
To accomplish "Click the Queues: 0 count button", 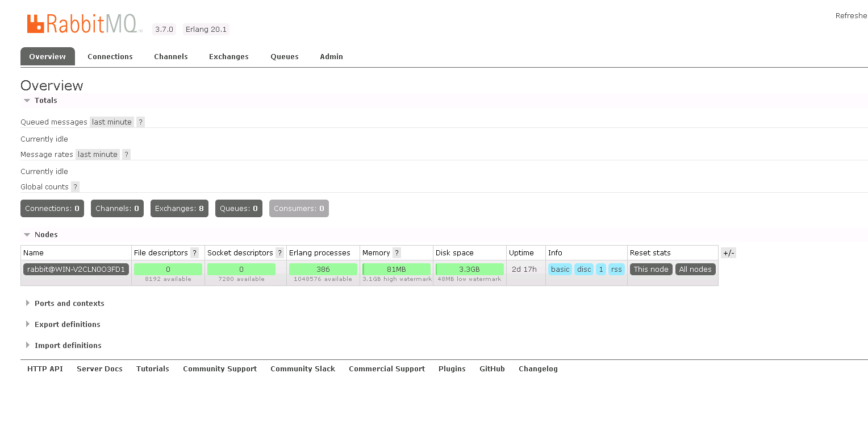I will tap(239, 209).
